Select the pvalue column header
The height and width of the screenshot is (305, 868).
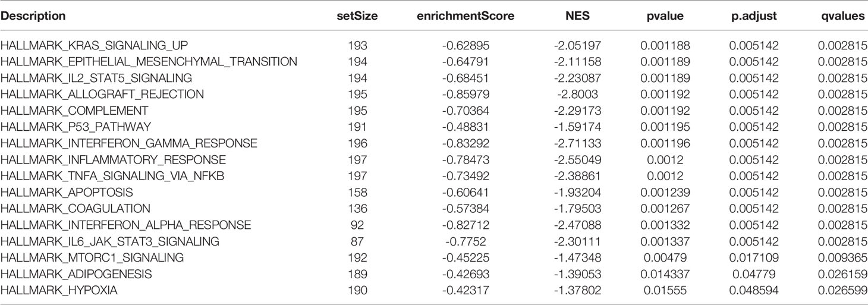(669, 17)
